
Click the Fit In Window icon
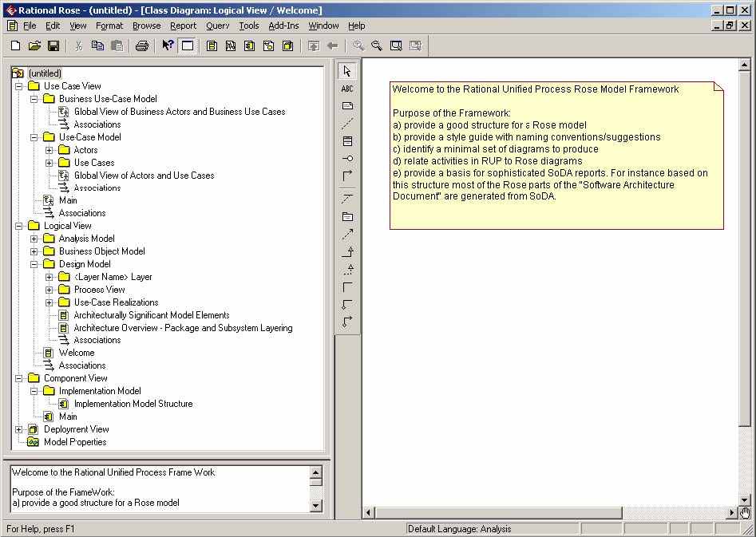click(396, 45)
